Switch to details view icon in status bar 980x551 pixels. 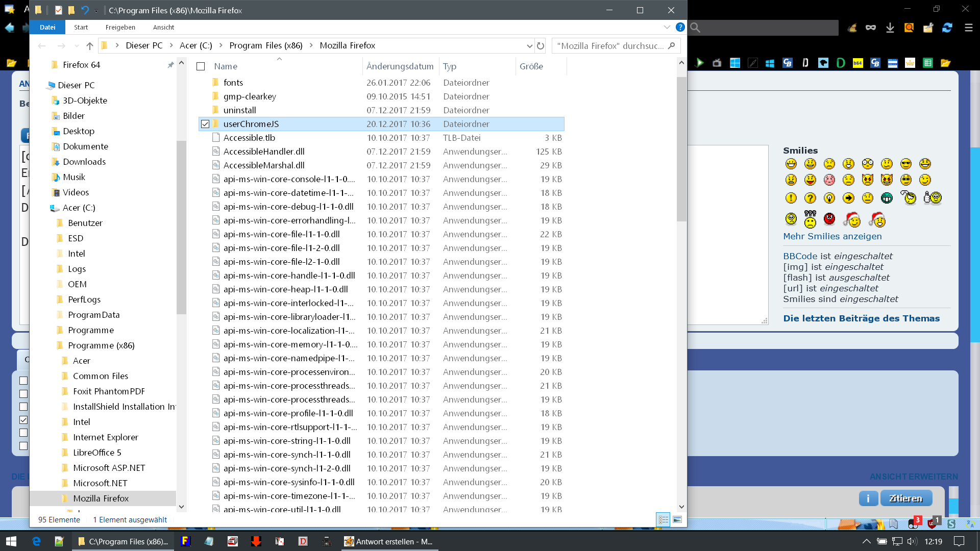(663, 519)
